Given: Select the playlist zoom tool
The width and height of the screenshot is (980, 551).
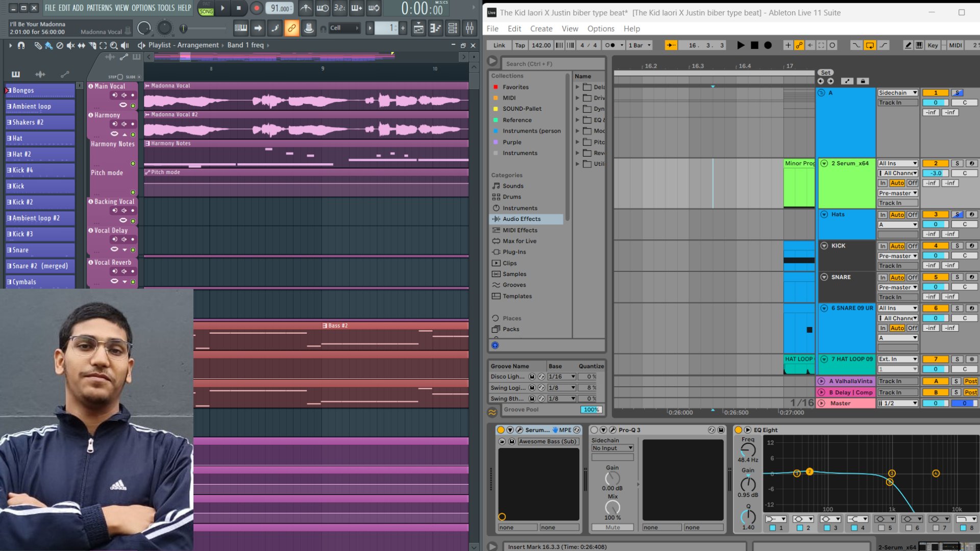Looking at the screenshot, I should tap(114, 45).
